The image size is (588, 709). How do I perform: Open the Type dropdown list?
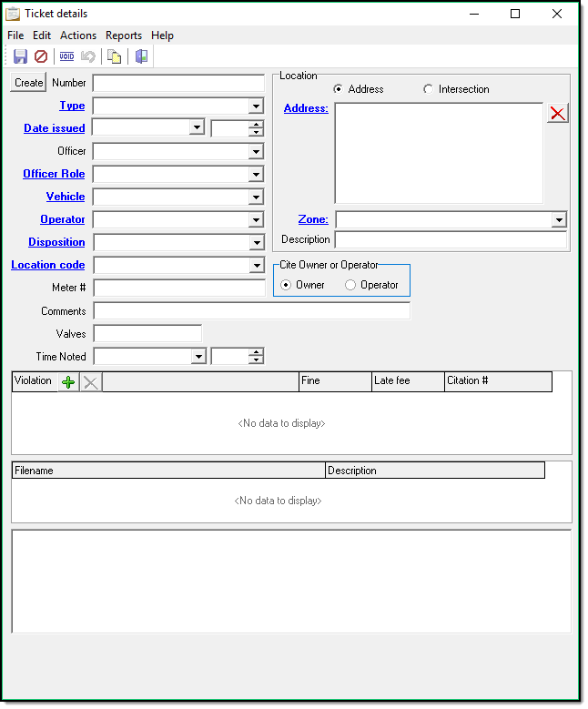coord(256,106)
